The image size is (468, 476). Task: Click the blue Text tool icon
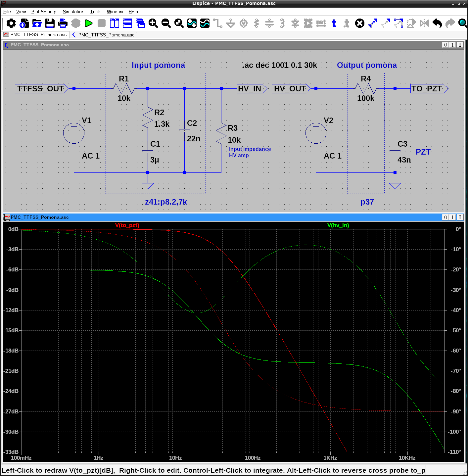[334, 23]
